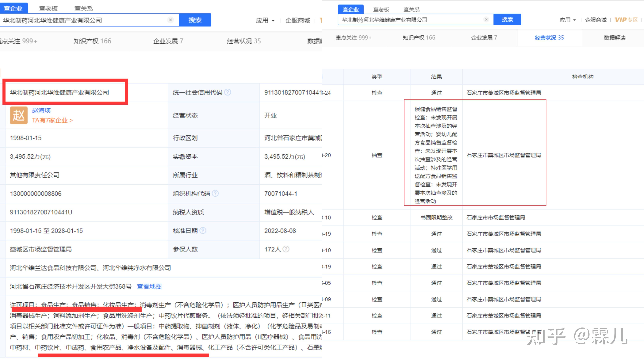Select the 查企业 tab in left panel
Viewport: 644px width, 362px height.
click(13, 8)
